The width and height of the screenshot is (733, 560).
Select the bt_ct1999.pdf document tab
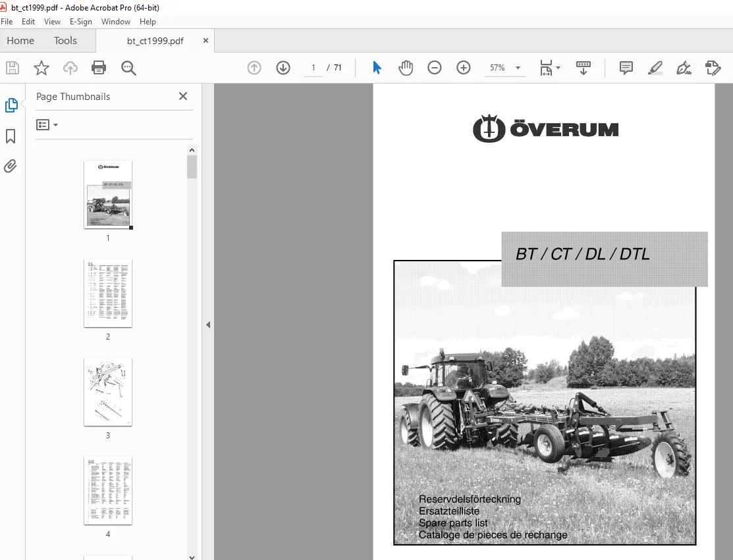tap(155, 41)
